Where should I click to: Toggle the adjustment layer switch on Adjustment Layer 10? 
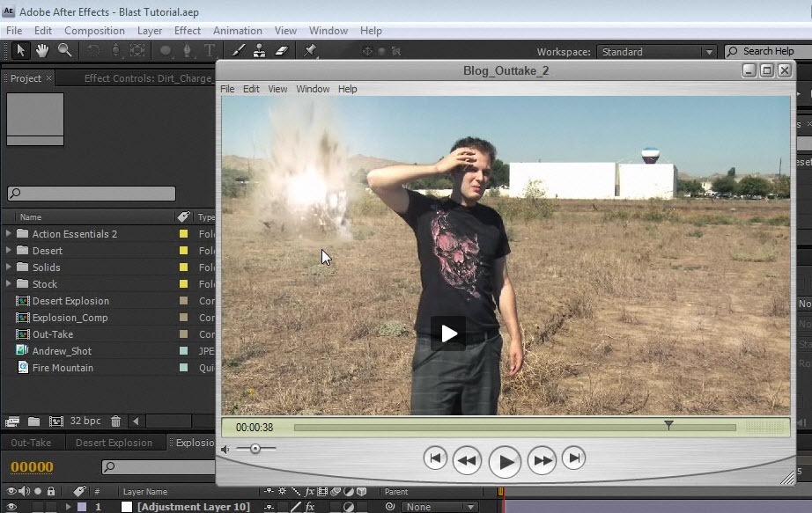349,507
